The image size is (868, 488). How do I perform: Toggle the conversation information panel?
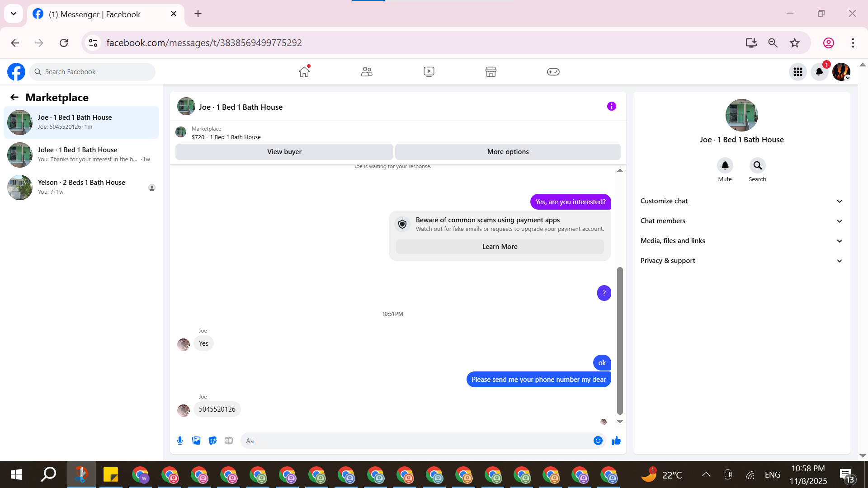click(x=611, y=107)
